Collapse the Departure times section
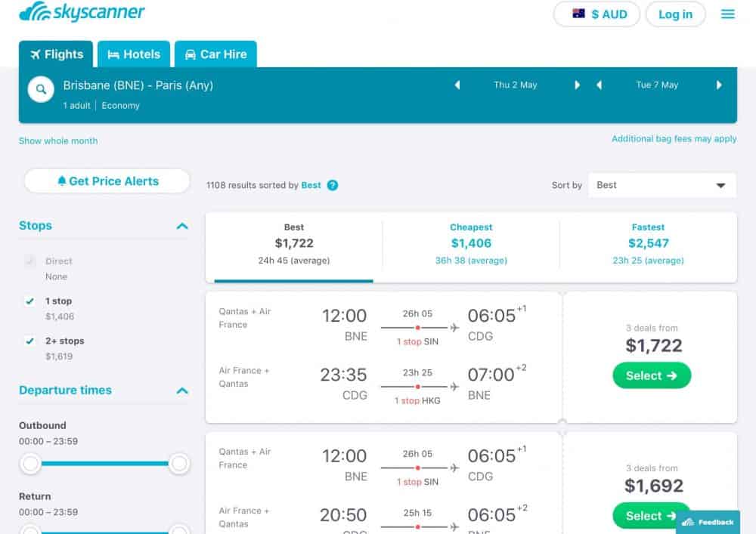Image resolution: width=756 pixels, height=534 pixels. 181,390
